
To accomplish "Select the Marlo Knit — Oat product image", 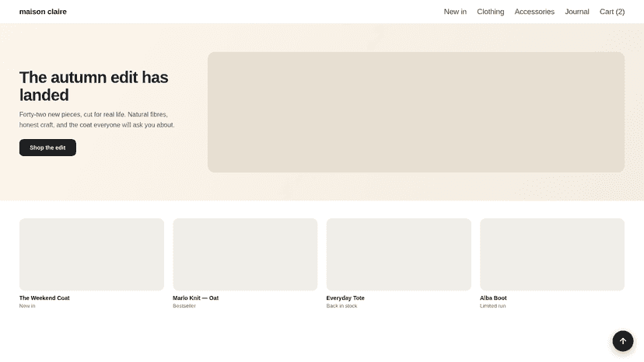I will point(245,255).
